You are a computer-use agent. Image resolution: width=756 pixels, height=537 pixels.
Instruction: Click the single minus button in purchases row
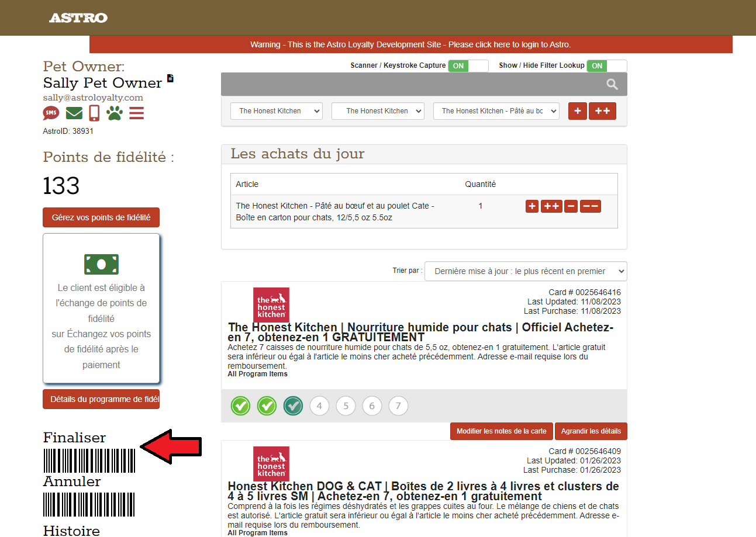(x=571, y=206)
